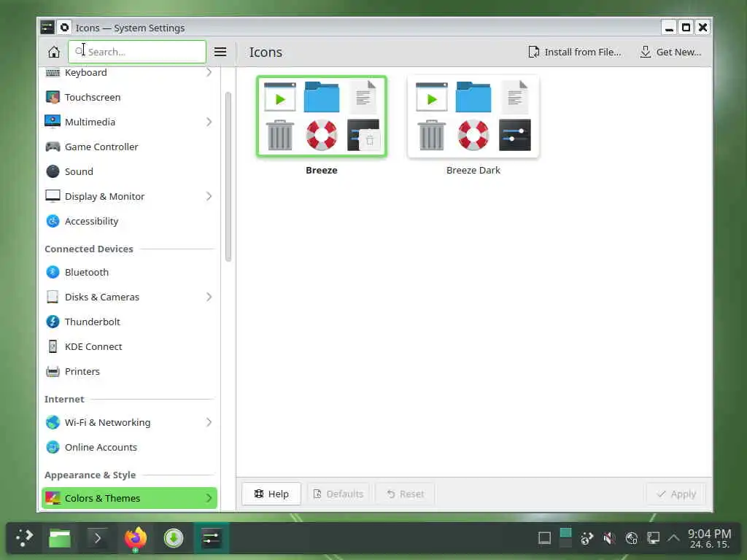The width and height of the screenshot is (747, 560).
Task: Go to System Settings home
Action: tap(54, 52)
